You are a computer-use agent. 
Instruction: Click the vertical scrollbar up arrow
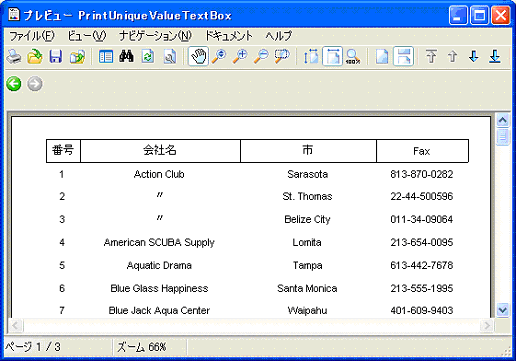(503, 120)
